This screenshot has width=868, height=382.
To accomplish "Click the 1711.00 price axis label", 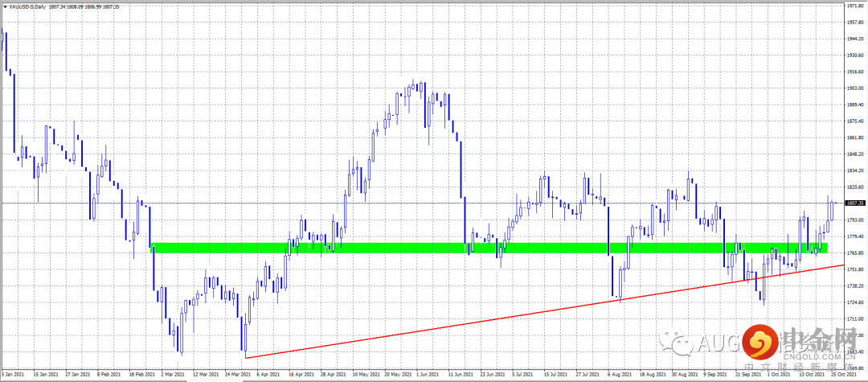I will click(855, 319).
